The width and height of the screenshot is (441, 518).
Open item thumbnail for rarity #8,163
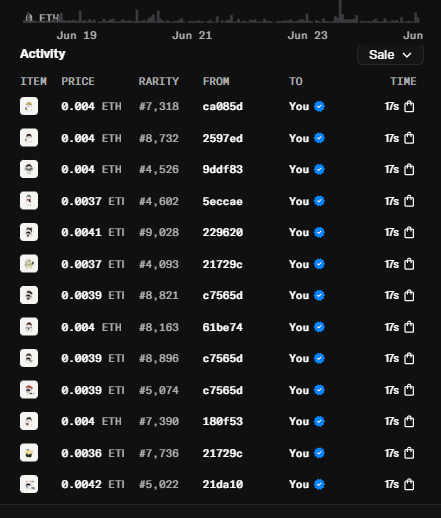(x=29, y=327)
